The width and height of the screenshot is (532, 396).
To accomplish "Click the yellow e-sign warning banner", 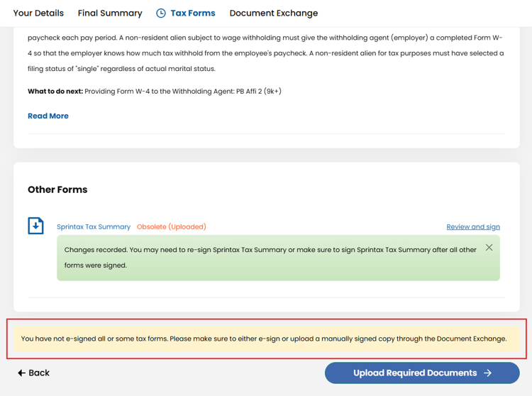I will (266, 339).
